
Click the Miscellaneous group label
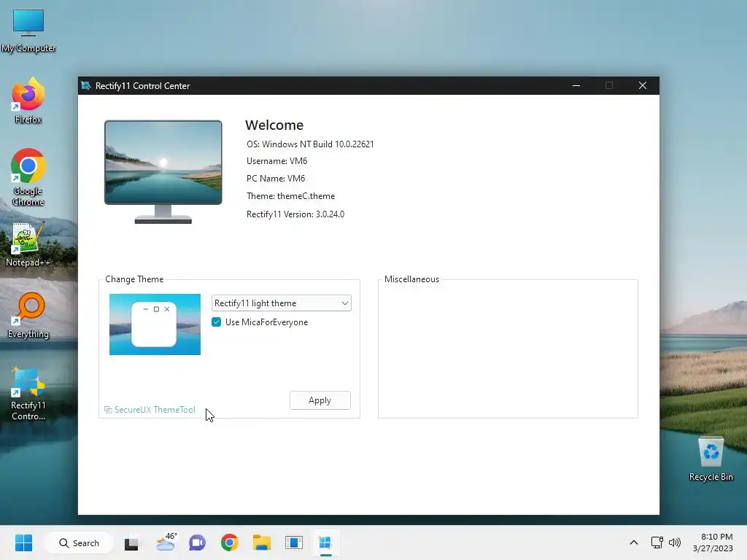[411, 279]
